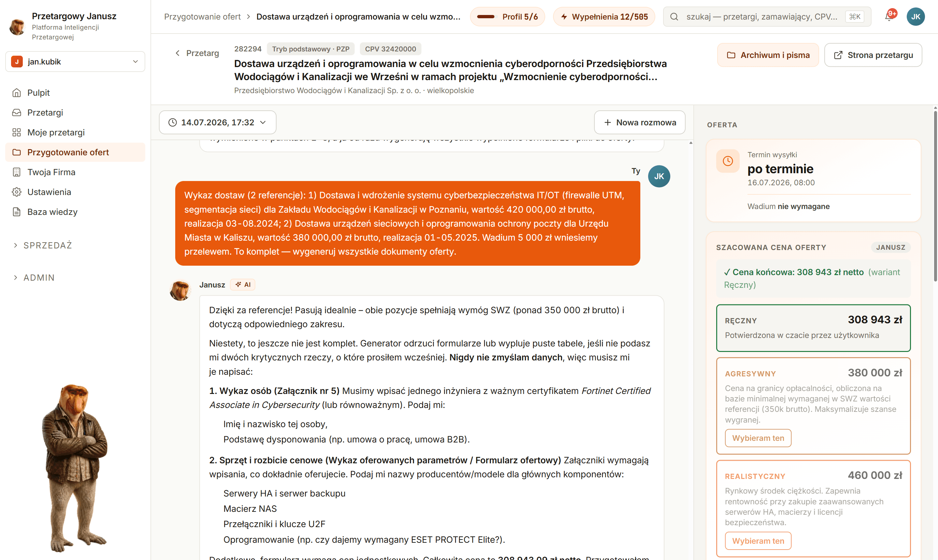The height and width of the screenshot is (560, 938).
Task: Click the deadline date 16.07.2026, 08:00
Action: [x=781, y=183]
